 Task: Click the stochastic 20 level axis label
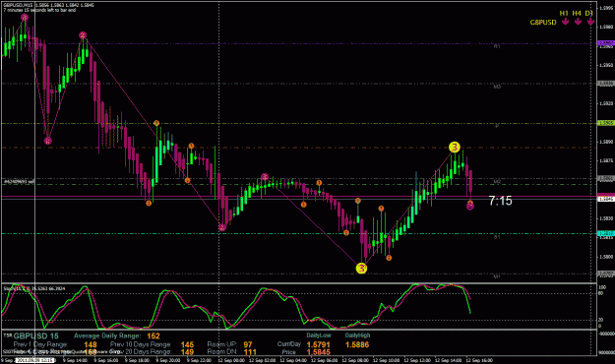click(x=601, y=320)
